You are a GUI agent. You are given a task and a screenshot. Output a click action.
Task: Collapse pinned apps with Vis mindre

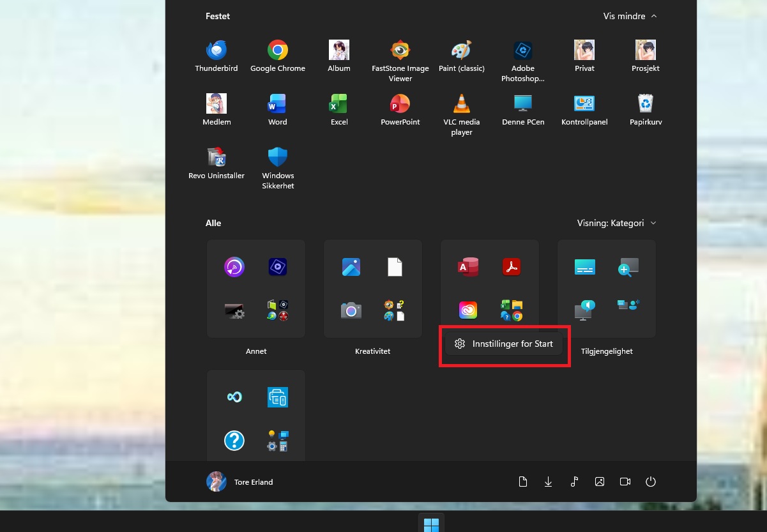point(630,16)
